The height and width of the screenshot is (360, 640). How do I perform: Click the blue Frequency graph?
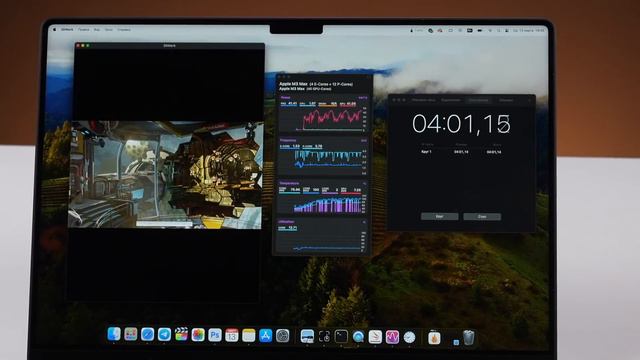point(327,160)
